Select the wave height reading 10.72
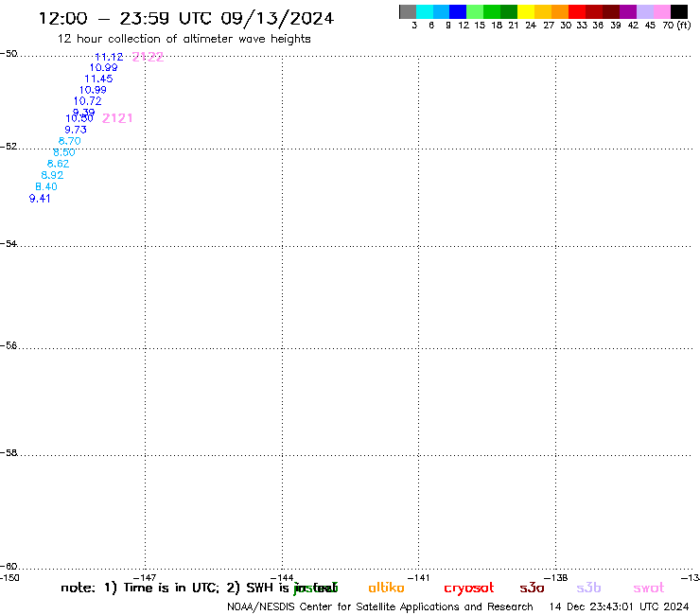Image resolution: width=700 pixels, height=615 pixels. [87, 101]
